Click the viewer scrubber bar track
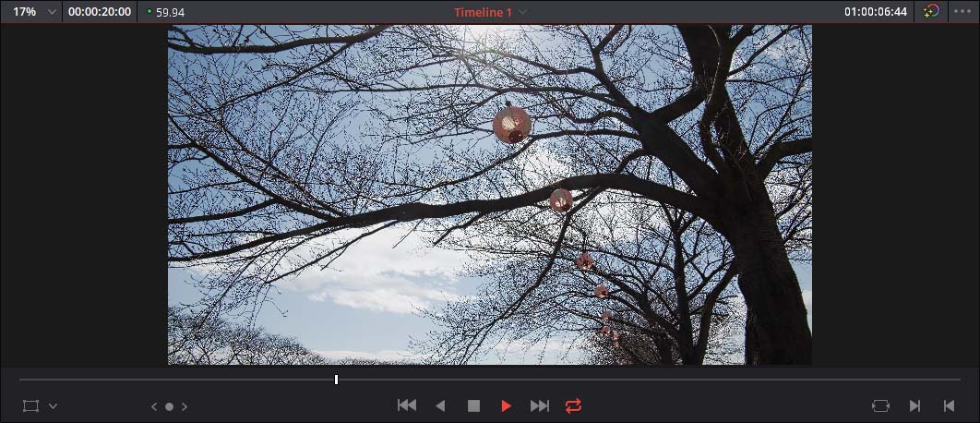This screenshot has height=423, width=980. point(490,380)
